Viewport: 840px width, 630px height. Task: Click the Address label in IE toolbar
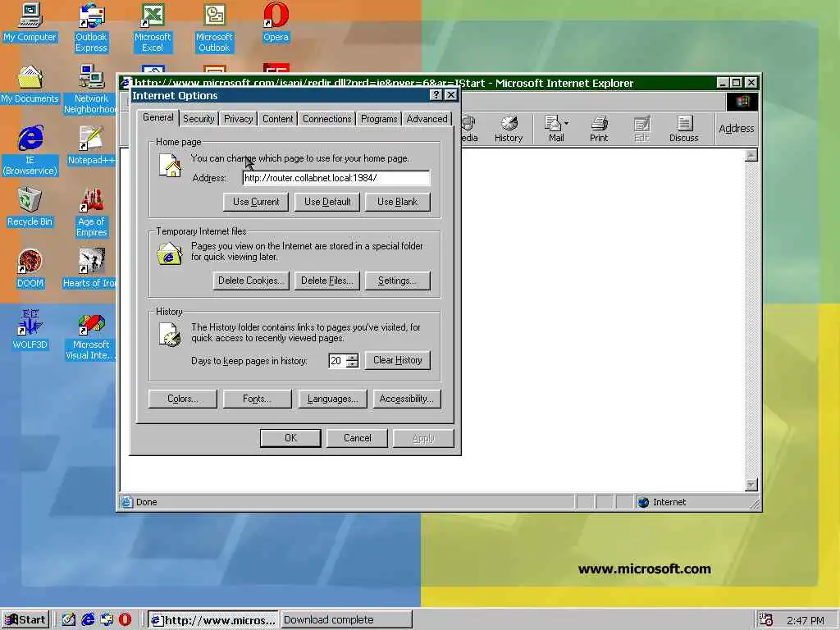[736, 129]
